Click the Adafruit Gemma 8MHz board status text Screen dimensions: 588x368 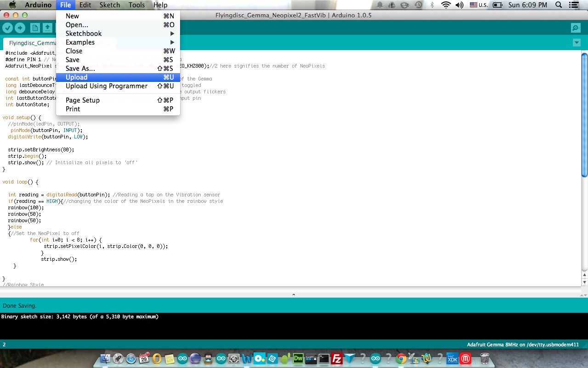coord(523,345)
